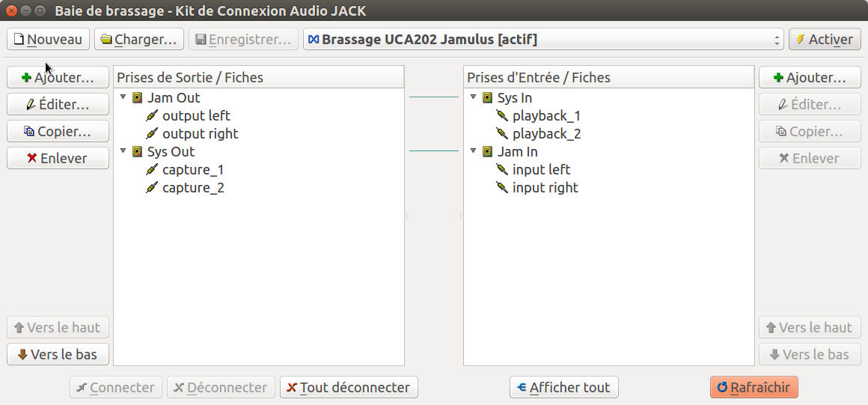
Task: Collapse the Sys Out socket tree
Action: pos(123,151)
